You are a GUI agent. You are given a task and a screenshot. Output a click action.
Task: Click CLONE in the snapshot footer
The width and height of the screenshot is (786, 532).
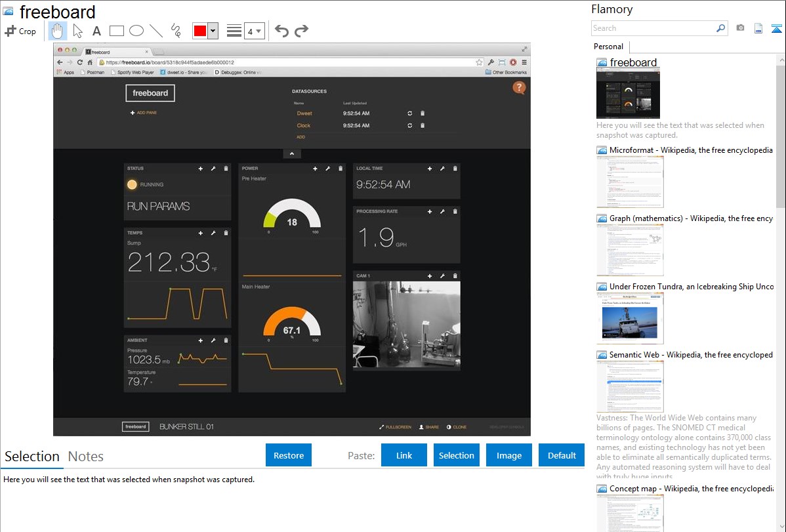click(457, 427)
